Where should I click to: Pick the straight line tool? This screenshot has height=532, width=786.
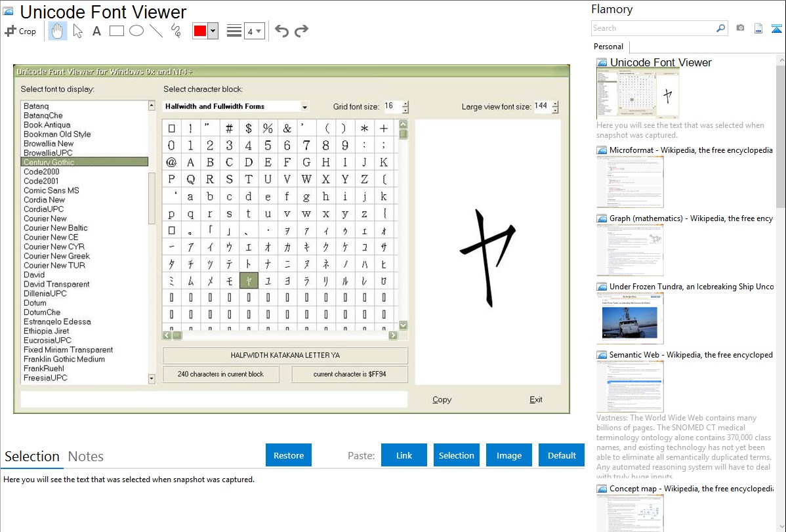pyautogui.click(x=156, y=31)
